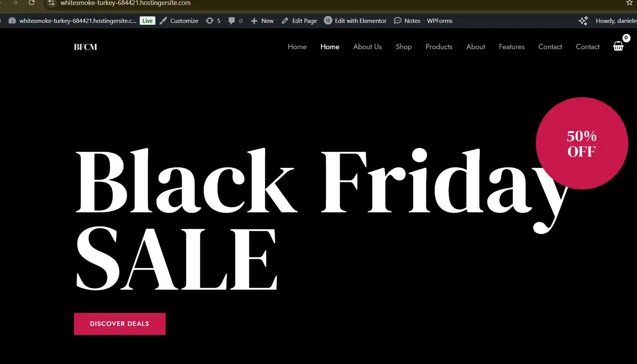Image resolution: width=637 pixels, height=364 pixels.
Task: Expand the Howdy user account menu
Action: pyautogui.click(x=616, y=21)
